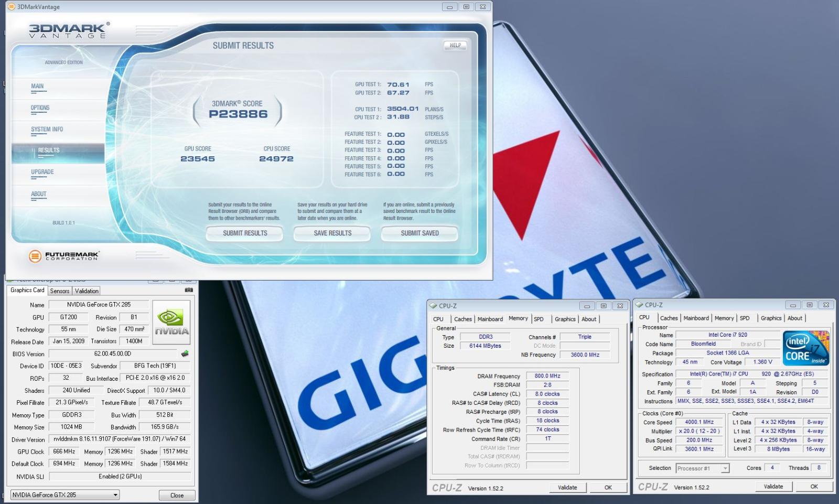
Task: Open the SPD tab in CPU-Z processor window
Action: click(745, 318)
